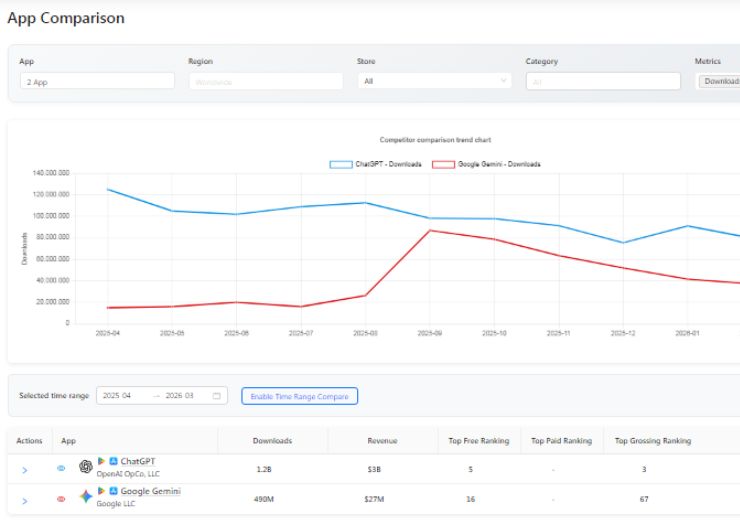Toggle Google Gemini row eye visibility icon
The width and height of the screenshot is (740, 527).
point(61,499)
